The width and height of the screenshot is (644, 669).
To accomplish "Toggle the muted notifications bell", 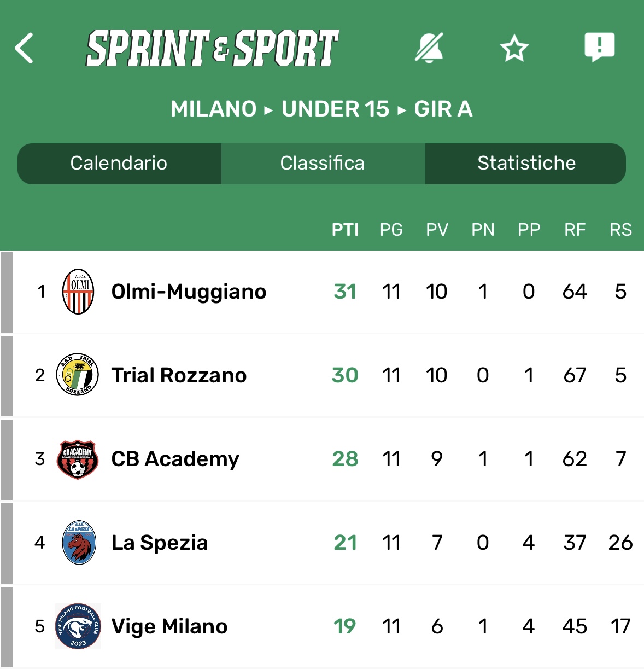I will [x=429, y=48].
